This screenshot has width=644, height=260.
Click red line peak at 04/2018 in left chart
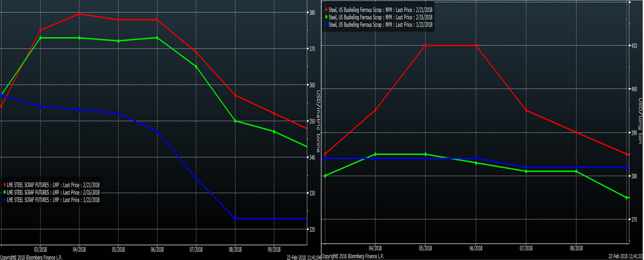tap(79, 14)
